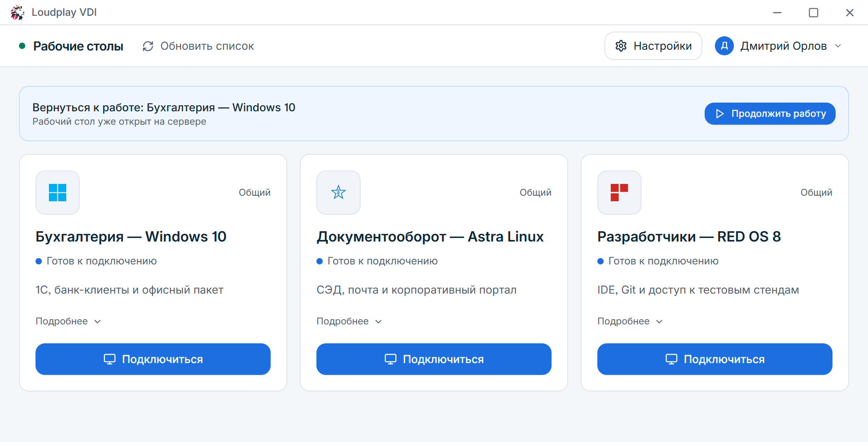Click Продолжить работу button
Screen dimensions: 868x442
pos(770,114)
